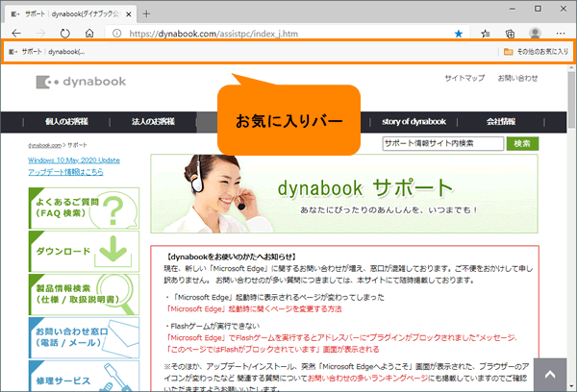Go to the Home page icon
Screen dimensions: 577x392
pyautogui.click(x=89, y=34)
